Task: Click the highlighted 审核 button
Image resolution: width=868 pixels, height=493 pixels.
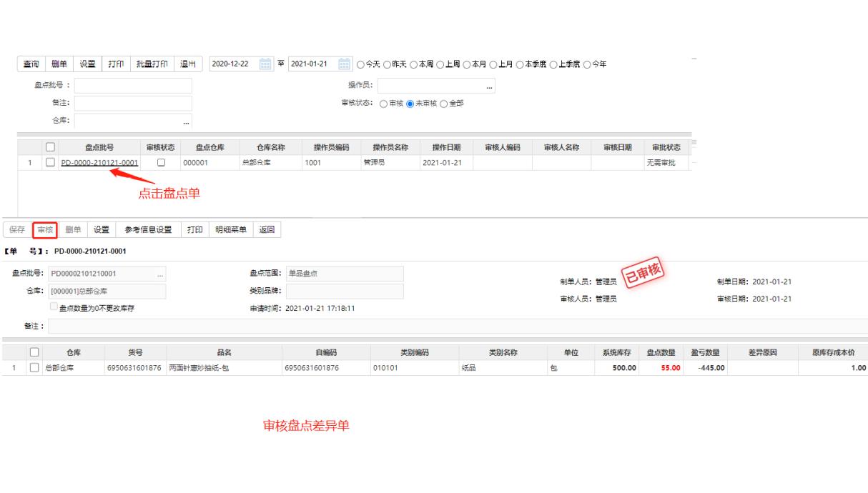Action: point(44,229)
